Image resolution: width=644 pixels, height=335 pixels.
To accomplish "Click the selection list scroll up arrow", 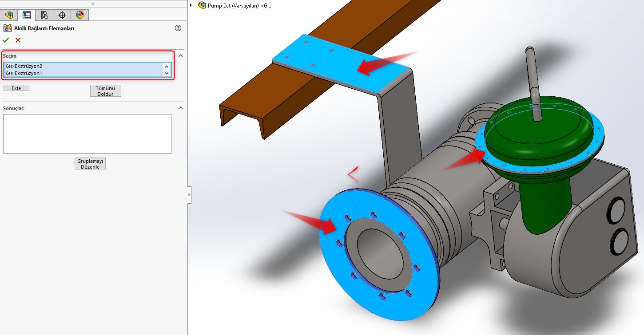I will (x=167, y=67).
